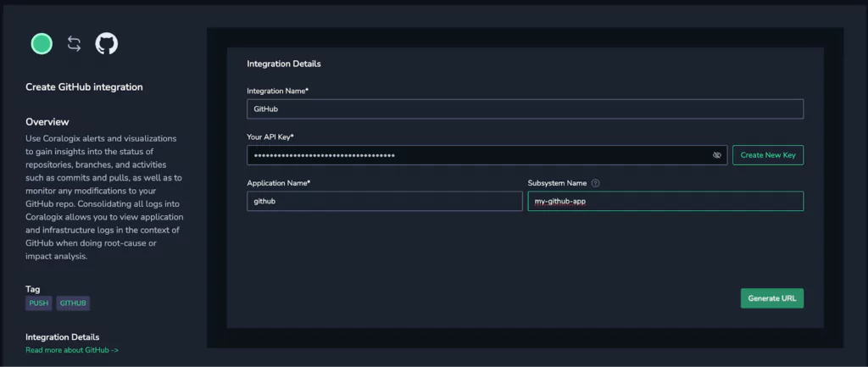This screenshot has width=868, height=367.
Task: Click the Subsystem Name field with my-github-app
Action: pos(665,202)
